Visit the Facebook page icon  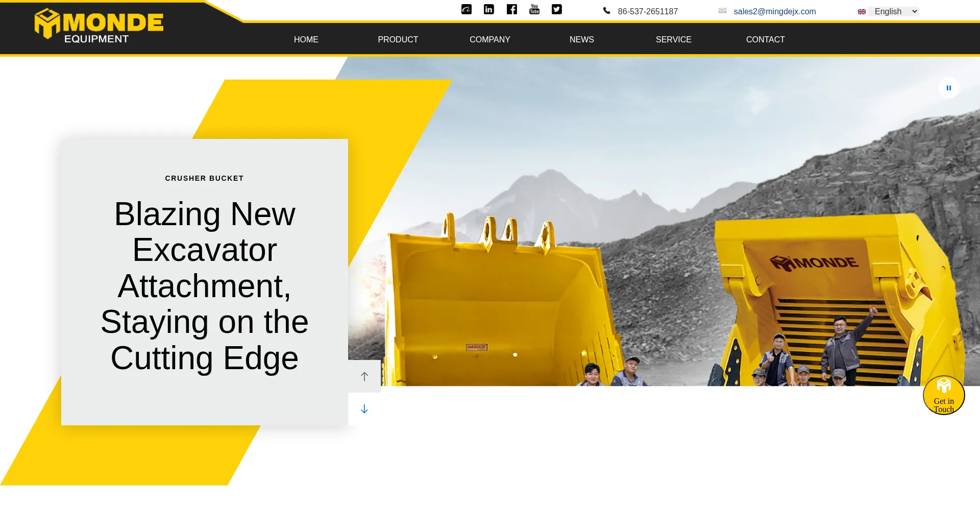coord(511,9)
